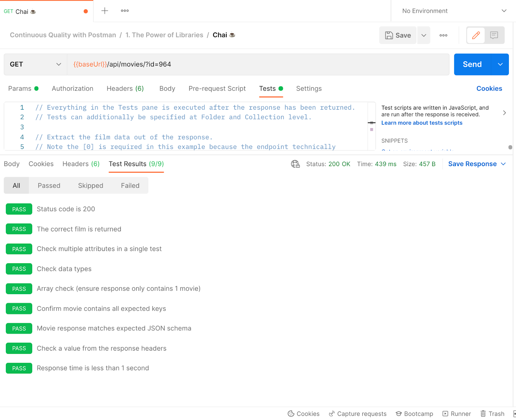Click the Save floppy disk icon
516x420 pixels.
[x=389, y=35]
